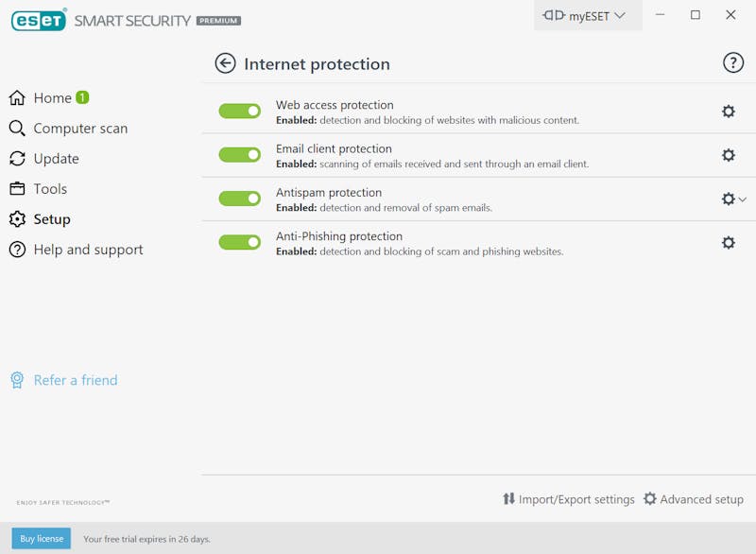Open Web access protection gear settings
756x554 pixels.
(x=728, y=112)
